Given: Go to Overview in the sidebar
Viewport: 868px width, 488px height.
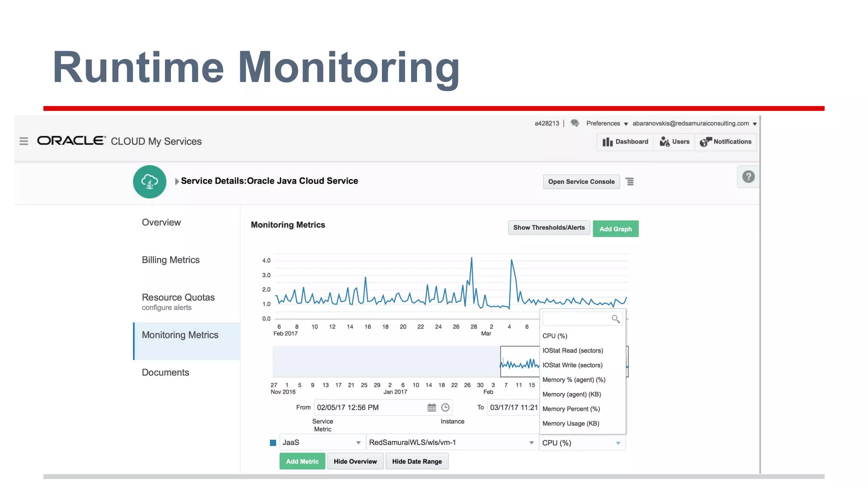Looking at the screenshot, I should [x=161, y=222].
